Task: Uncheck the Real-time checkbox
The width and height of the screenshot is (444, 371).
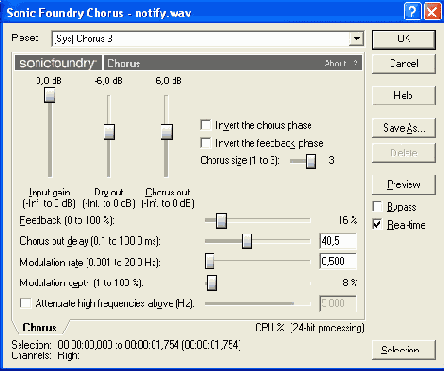Action: coord(377,225)
